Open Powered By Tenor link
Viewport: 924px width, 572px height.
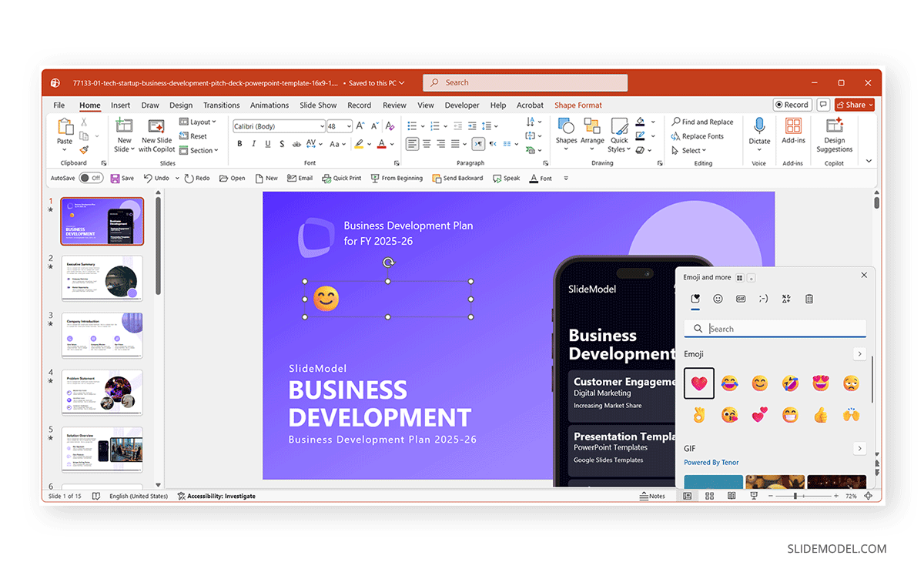[711, 463]
